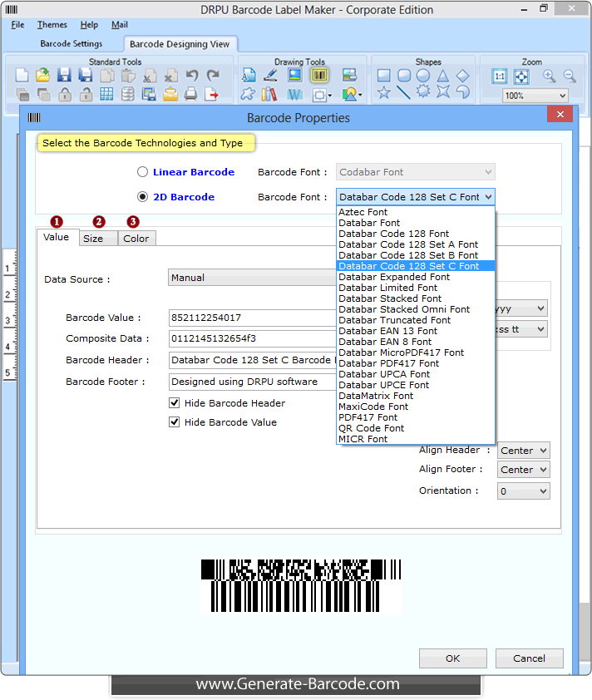The width and height of the screenshot is (592, 700).
Task: Select the triangle shape tool
Action: (x=443, y=75)
